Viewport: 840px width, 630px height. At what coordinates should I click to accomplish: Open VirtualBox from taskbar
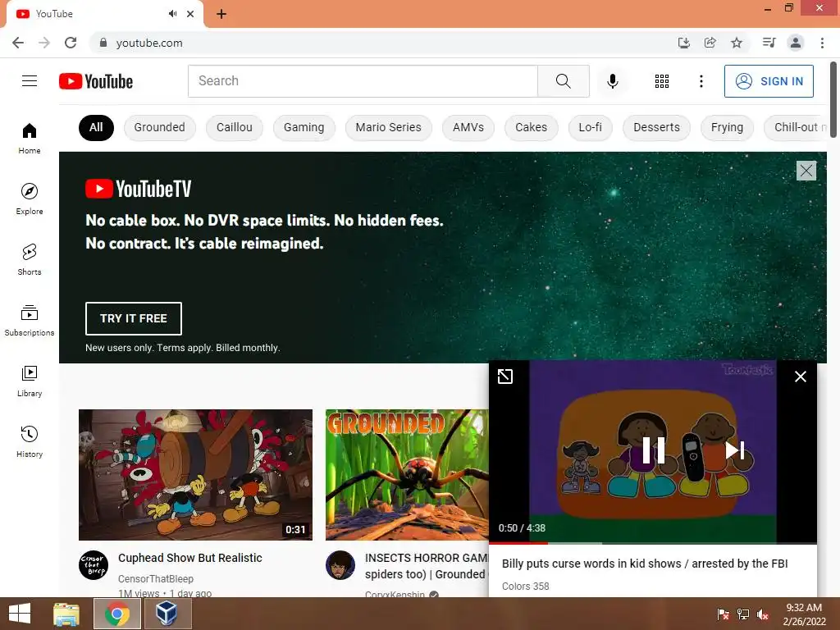click(x=167, y=614)
